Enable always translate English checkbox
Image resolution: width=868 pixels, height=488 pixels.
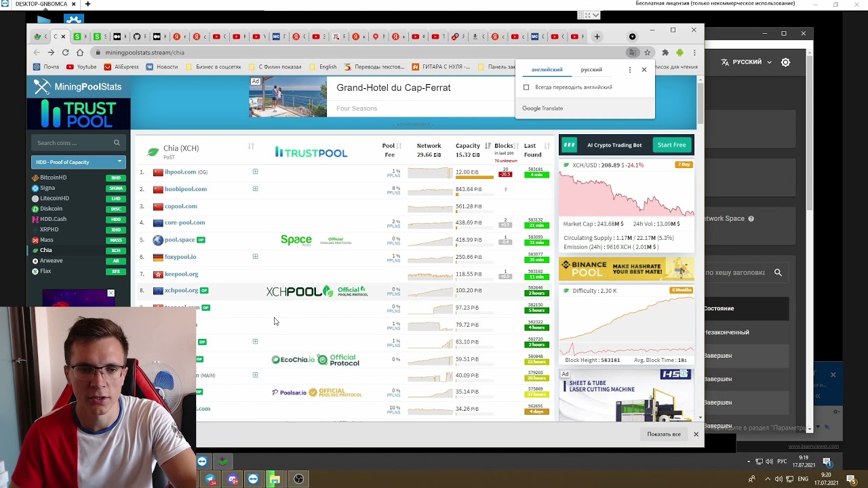coord(526,87)
